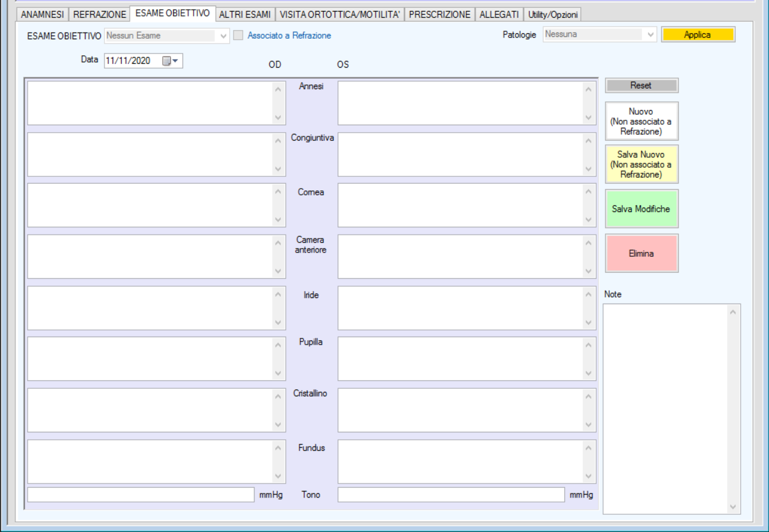
Task: Open the calendar picker in Data field
Action: [x=170, y=61]
